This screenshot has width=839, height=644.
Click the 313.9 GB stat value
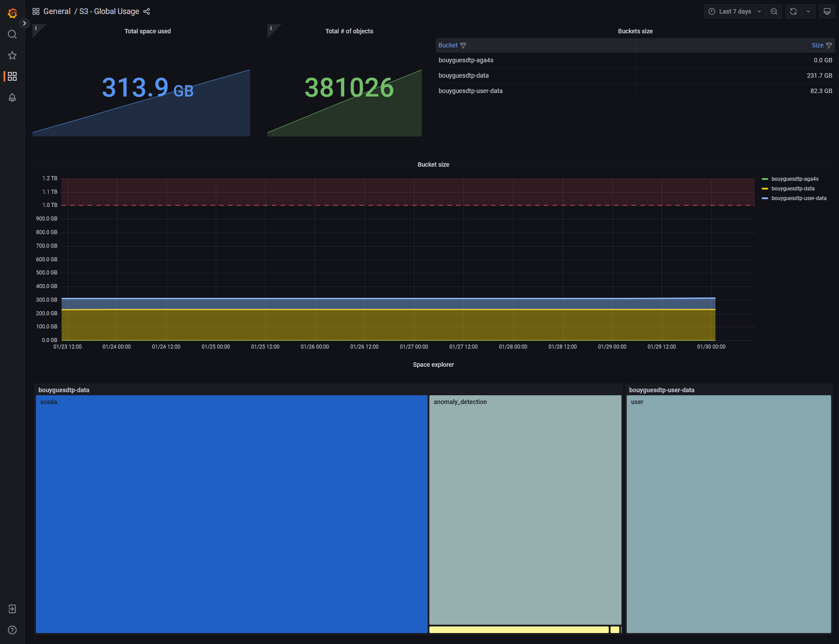coord(148,87)
